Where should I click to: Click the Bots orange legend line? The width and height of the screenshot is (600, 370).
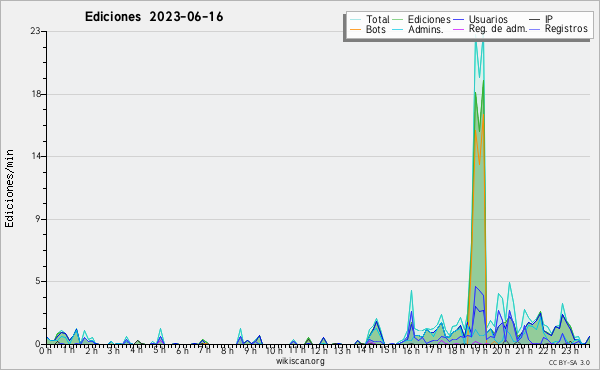click(355, 29)
